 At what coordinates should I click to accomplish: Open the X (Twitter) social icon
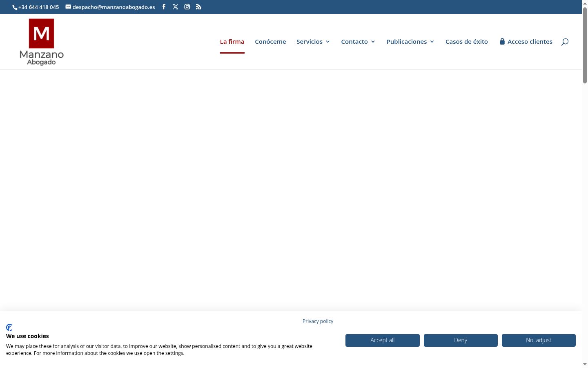(176, 7)
